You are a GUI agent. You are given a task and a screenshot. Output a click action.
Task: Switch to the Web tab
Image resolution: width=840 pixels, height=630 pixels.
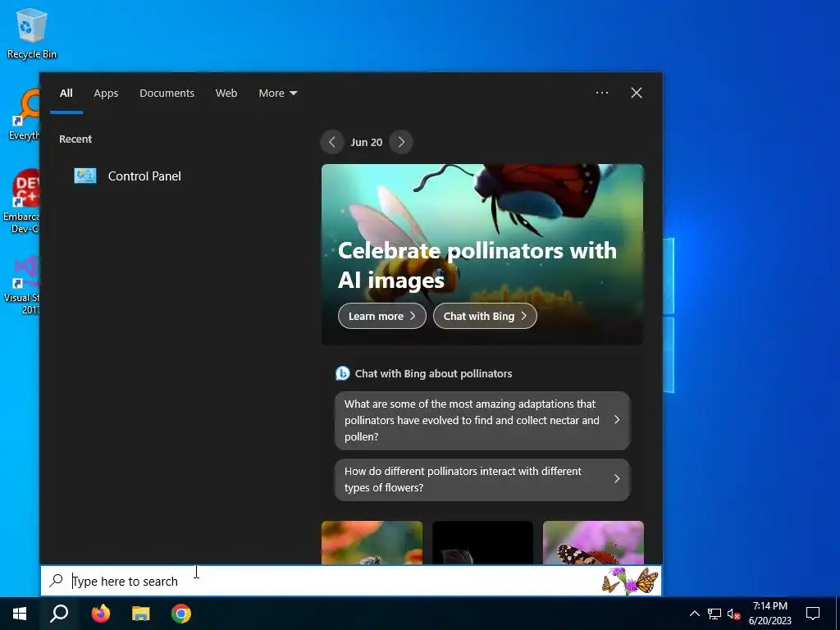coord(226,94)
